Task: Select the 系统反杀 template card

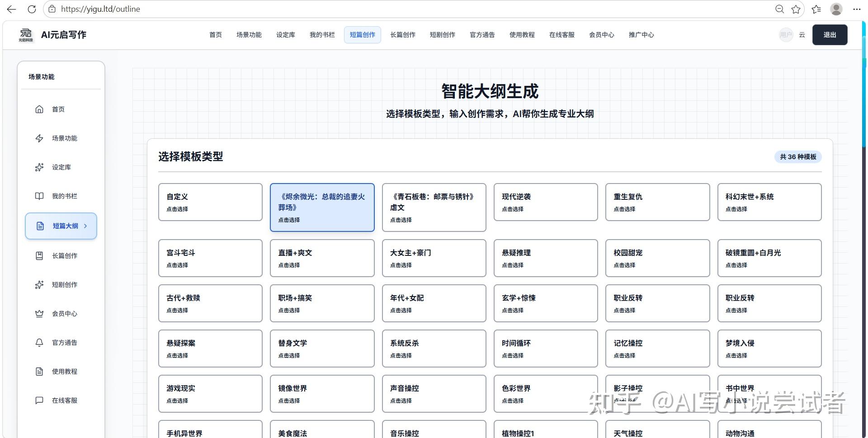Action: tap(434, 349)
